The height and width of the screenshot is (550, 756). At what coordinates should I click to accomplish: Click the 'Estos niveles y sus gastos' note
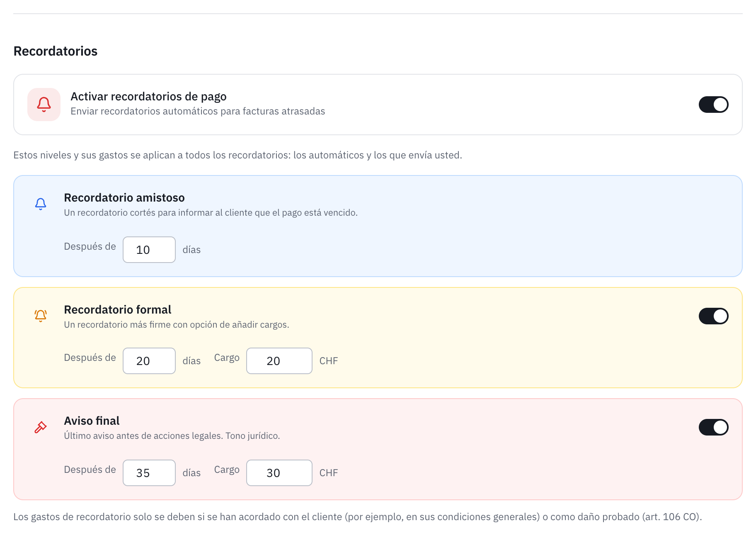(x=238, y=155)
